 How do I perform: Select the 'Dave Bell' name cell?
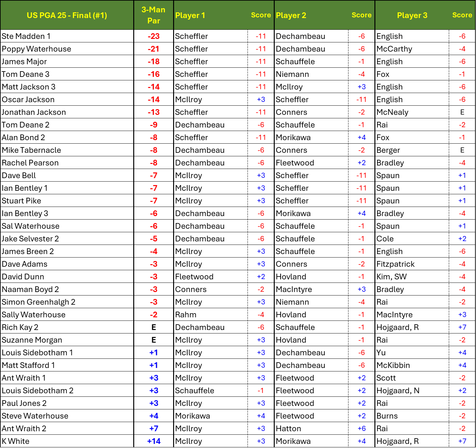[67, 175]
